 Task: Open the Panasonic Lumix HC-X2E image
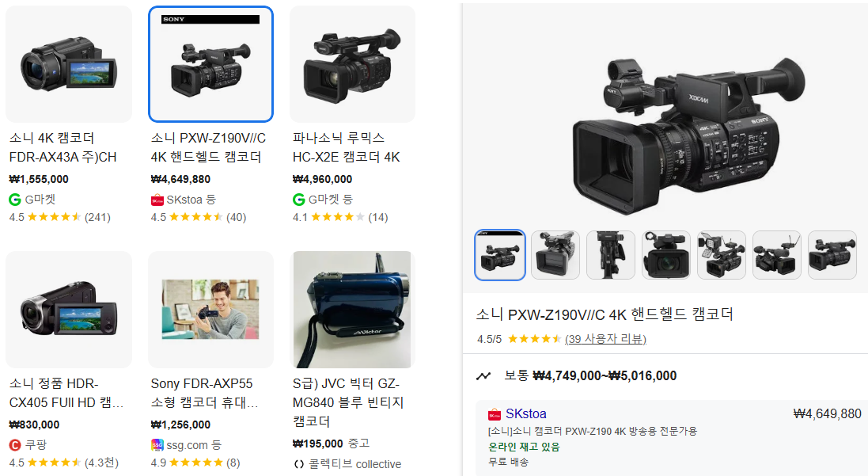pyautogui.click(x=353, y=63)
